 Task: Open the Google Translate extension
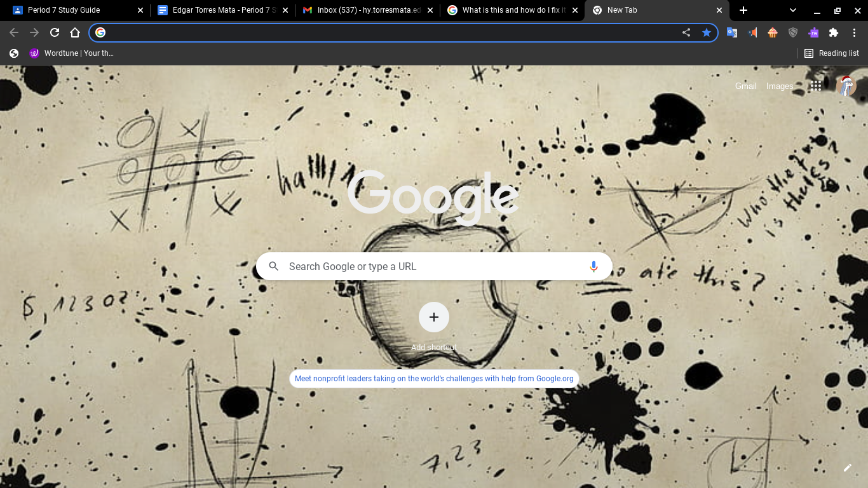732,32
